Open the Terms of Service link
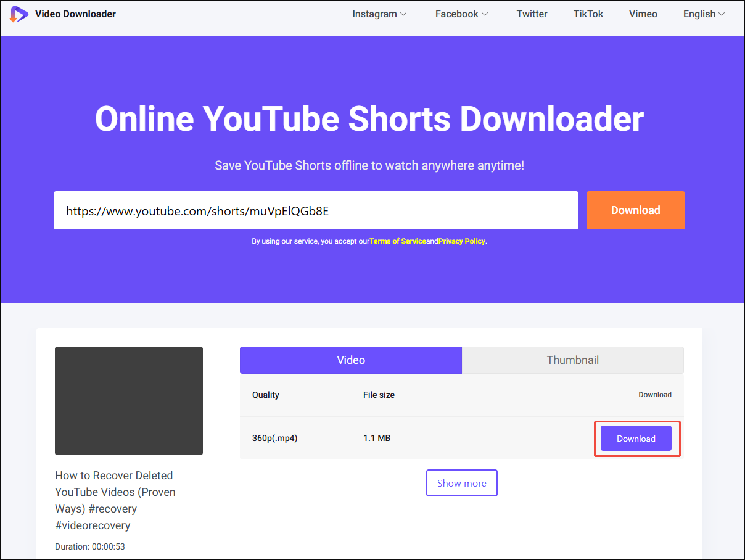The height and width of the screenshot is (560, 745). [398, 241]
